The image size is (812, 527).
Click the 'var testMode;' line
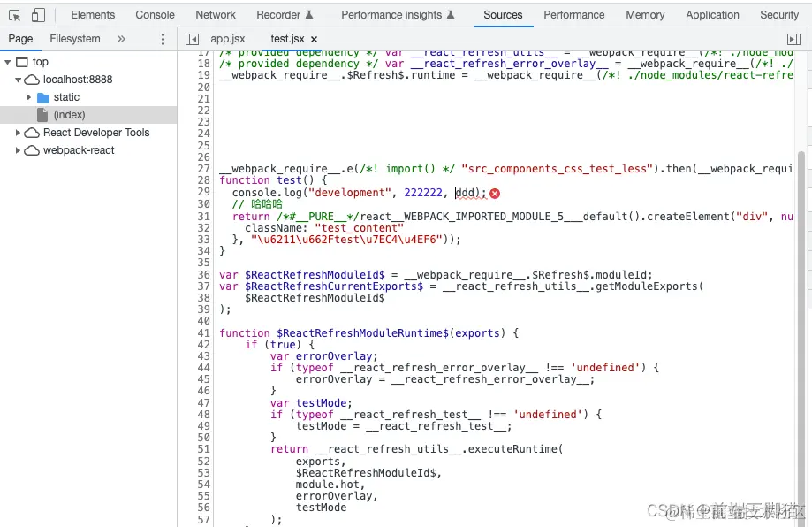[311, 402]
